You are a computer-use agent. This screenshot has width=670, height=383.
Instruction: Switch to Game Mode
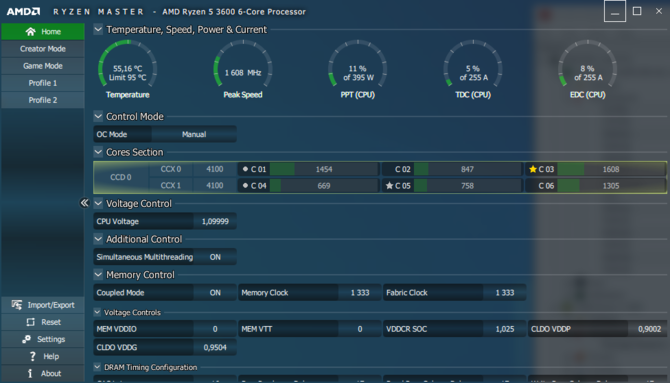coord(43,66)
